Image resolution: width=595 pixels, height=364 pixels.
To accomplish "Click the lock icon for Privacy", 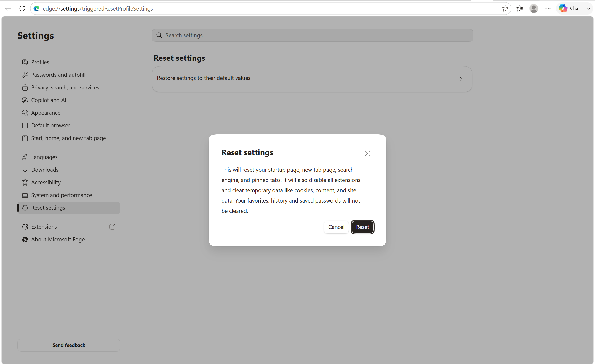I will click(x=25, y=88).
